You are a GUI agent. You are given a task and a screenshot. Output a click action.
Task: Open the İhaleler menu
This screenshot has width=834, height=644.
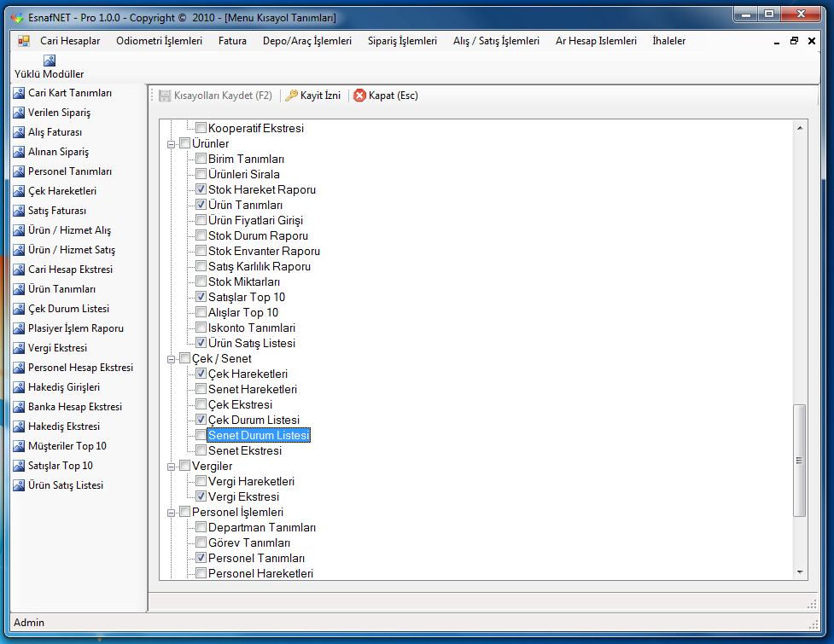pyautogui.click(x=668, y=41)
